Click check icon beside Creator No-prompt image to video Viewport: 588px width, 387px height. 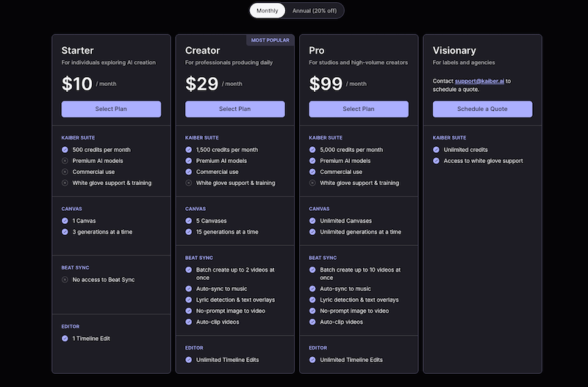189,311
